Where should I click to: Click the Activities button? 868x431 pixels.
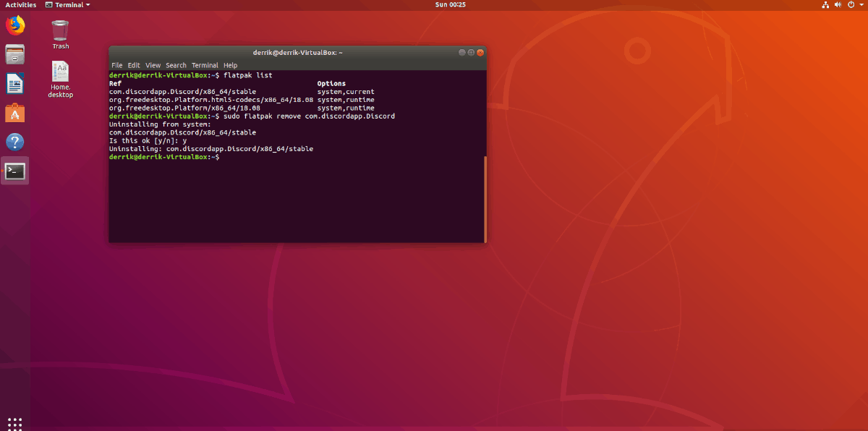[21, 4]
